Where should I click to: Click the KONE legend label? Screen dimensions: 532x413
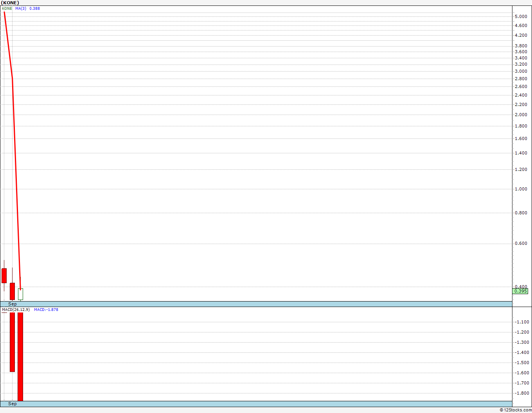coord(7,8)
